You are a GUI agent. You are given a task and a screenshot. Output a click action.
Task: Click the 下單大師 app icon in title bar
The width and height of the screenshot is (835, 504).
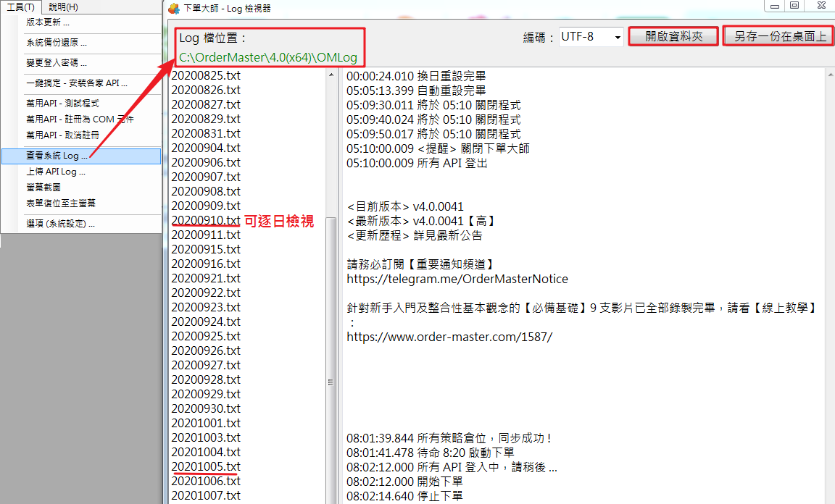click(174, 9)
